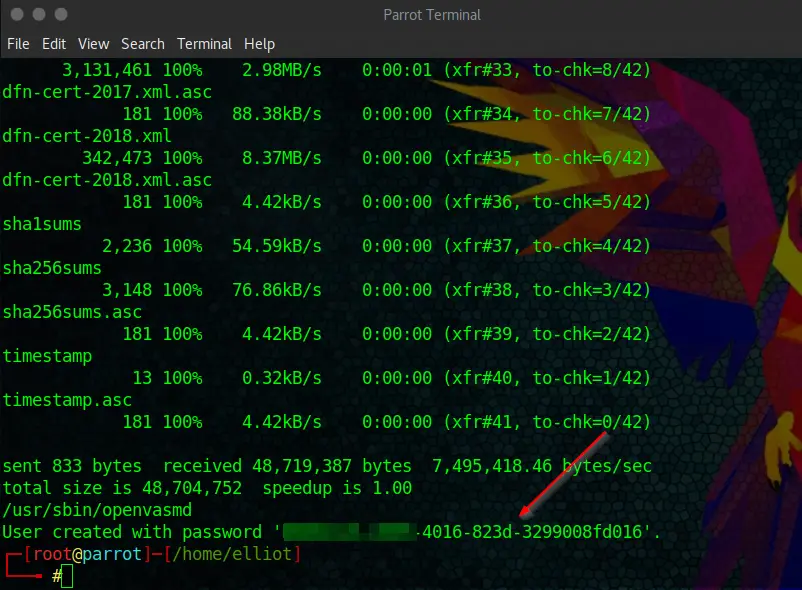Screen dimensions: 802x590
Task: Open the Edit menu
Action: pos(54,44)
